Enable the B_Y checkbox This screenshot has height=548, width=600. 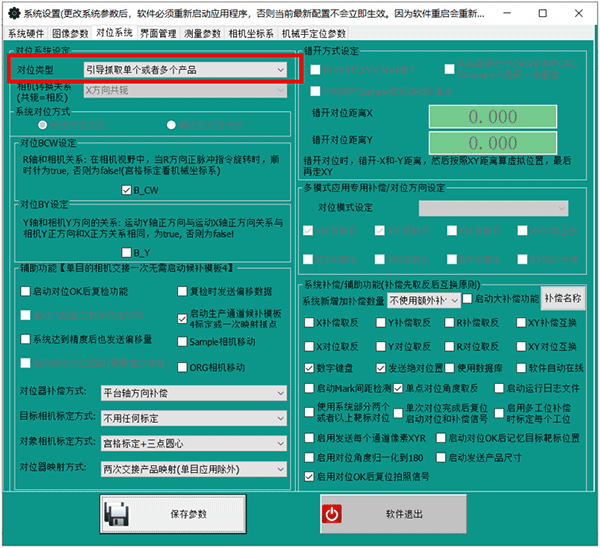(x=126, y=252)
